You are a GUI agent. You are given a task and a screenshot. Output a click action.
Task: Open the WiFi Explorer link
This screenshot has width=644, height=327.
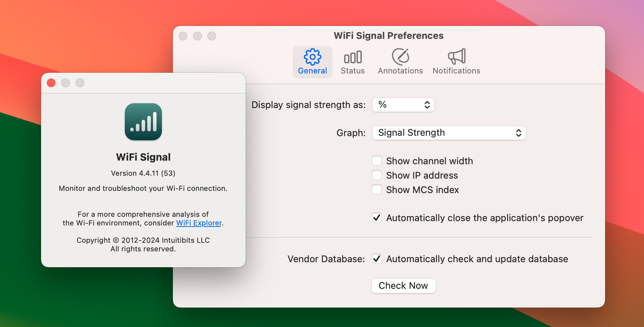click(199, 223)
